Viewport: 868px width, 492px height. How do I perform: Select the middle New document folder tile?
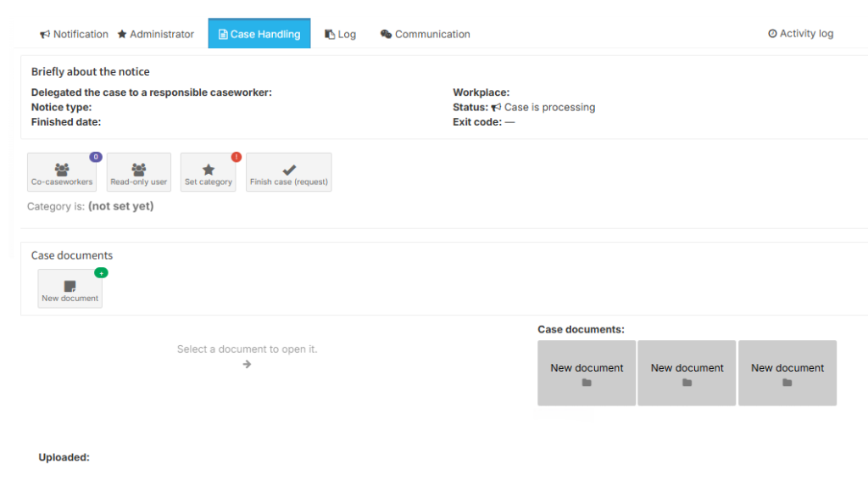click(x=687, y=373)
